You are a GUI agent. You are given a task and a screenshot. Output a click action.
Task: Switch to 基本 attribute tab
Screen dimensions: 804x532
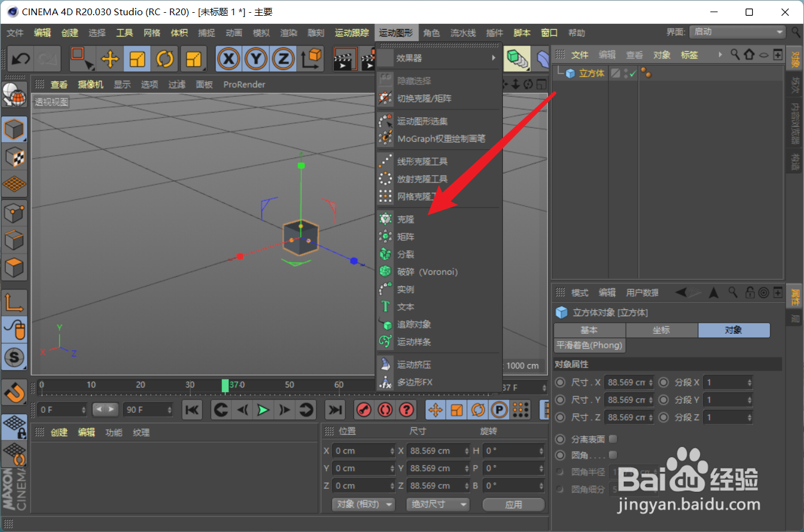pos(589,330)
